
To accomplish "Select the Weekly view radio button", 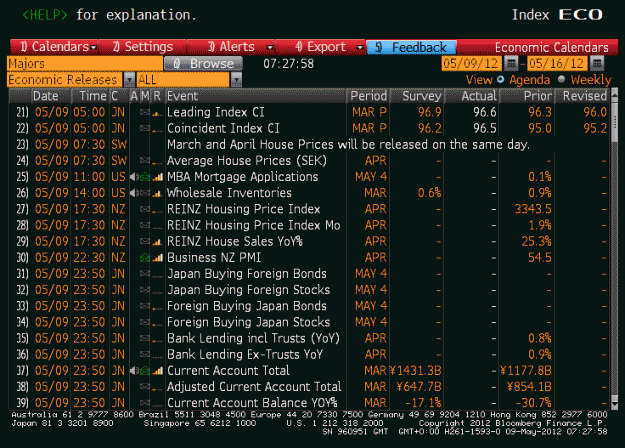I will pyautogui.click(x=562, y=79).
